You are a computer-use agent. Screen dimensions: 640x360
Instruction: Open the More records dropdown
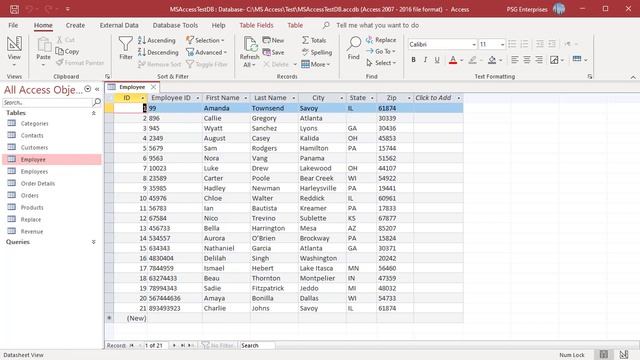[x=316, y=64]
